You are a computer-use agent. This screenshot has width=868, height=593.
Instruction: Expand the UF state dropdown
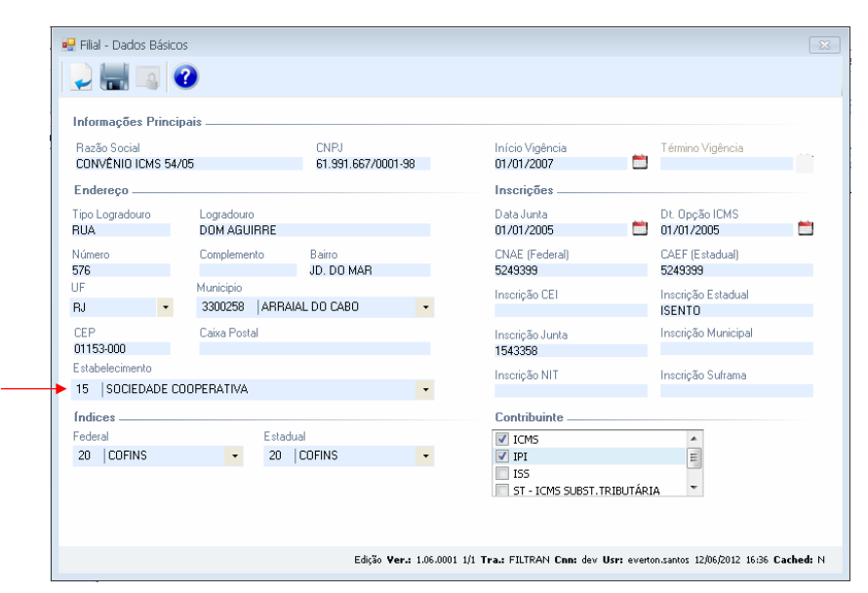[x=164, y=308]
